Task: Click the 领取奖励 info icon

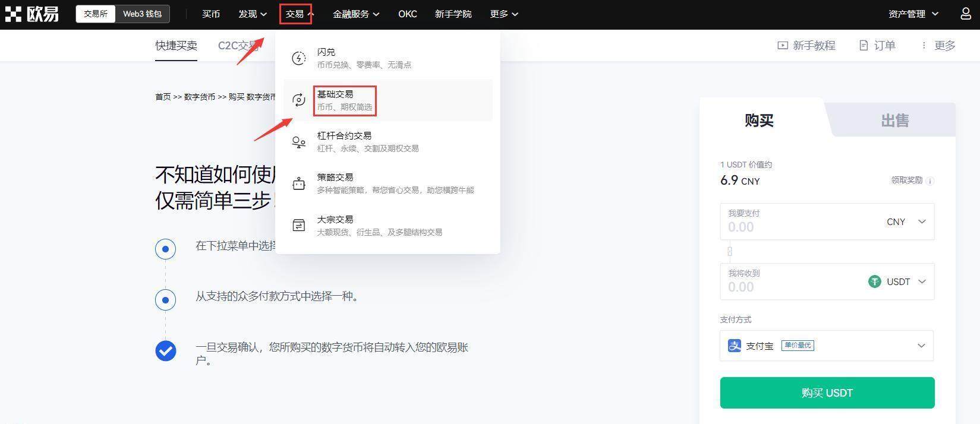Action: [x=930, y=181]
